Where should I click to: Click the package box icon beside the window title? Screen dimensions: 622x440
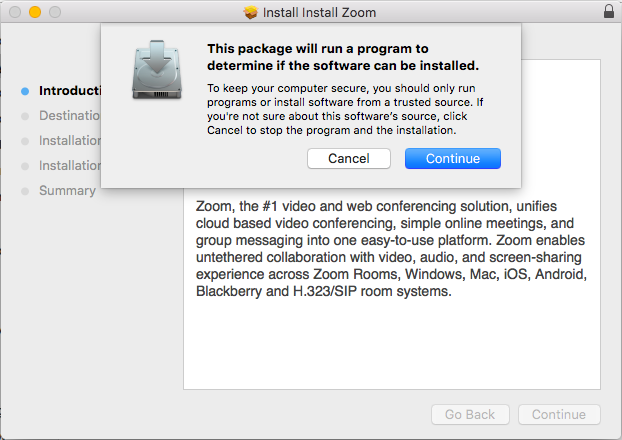click(x=251, y=12)
